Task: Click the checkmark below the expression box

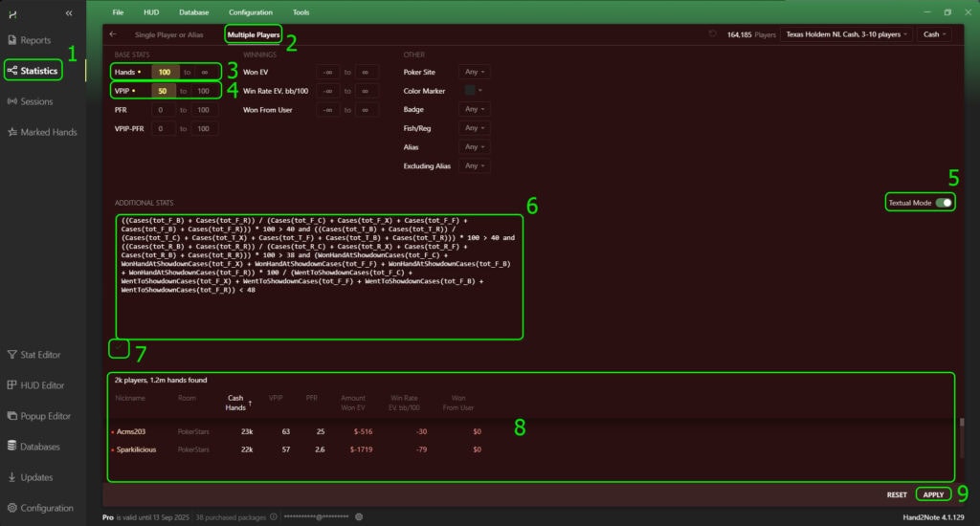Action: [x=119, y=349]
